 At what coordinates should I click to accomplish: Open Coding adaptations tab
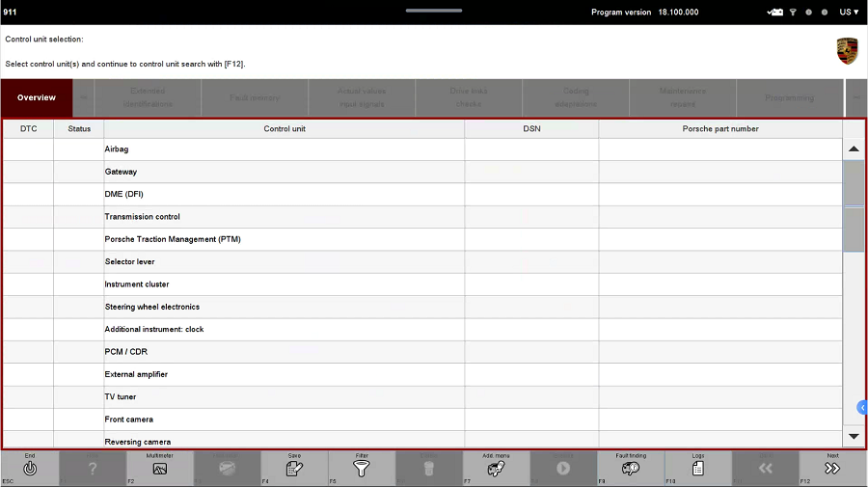click(576, 98)
